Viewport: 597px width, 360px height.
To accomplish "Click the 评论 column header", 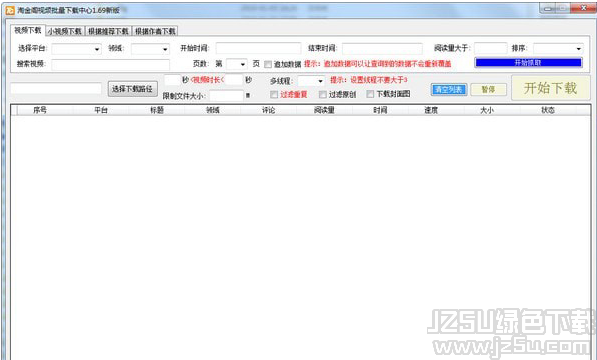I will 268,110.
